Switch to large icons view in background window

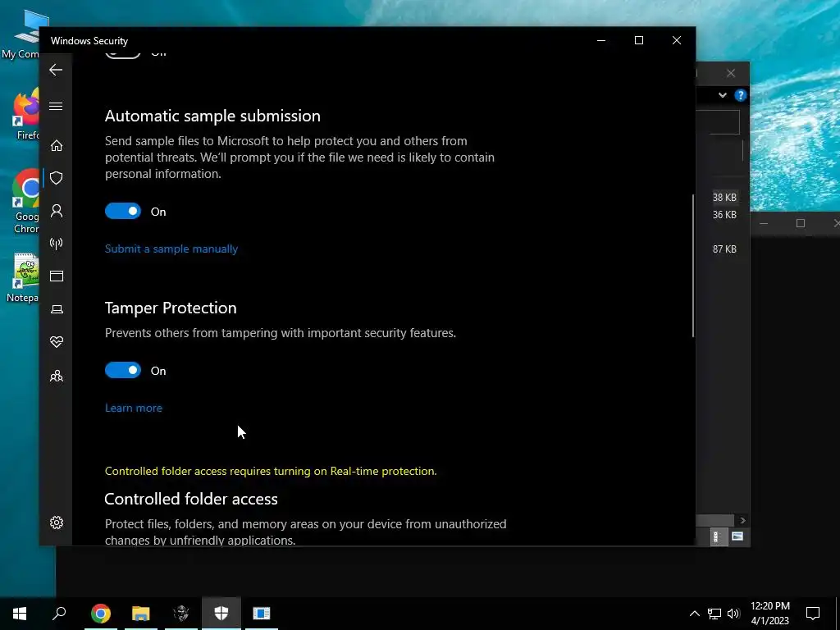pyautogui.click(x=737, y=536)
